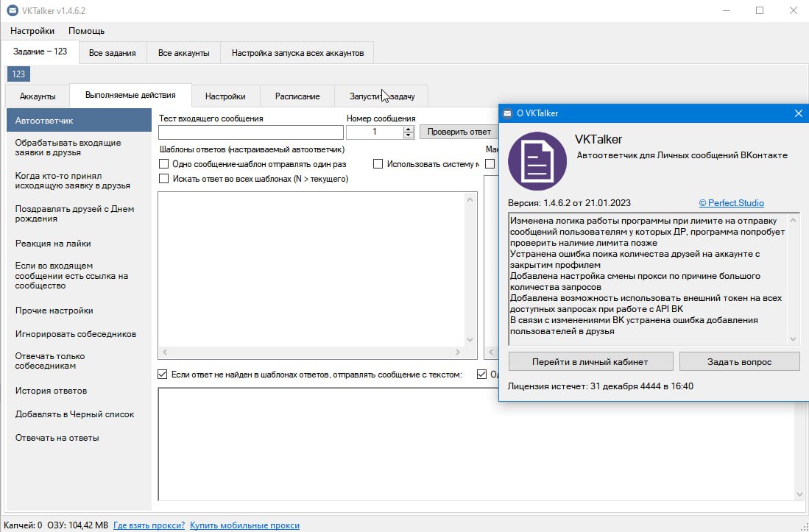This screenshot has width=809, height=532.
Task: Toggle the checked box next to the cut-off 'О...' label in the last checkbox row
Action: (482, 375)
